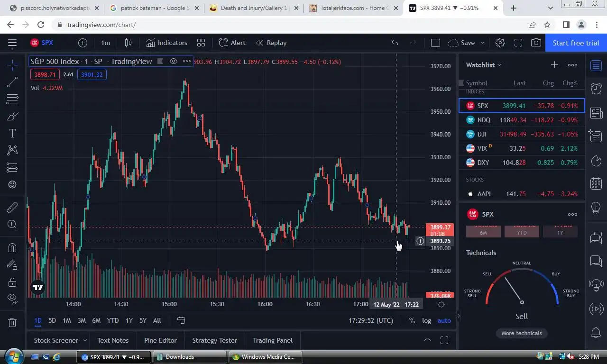Open the Pine Editor tab

point(160,340)
